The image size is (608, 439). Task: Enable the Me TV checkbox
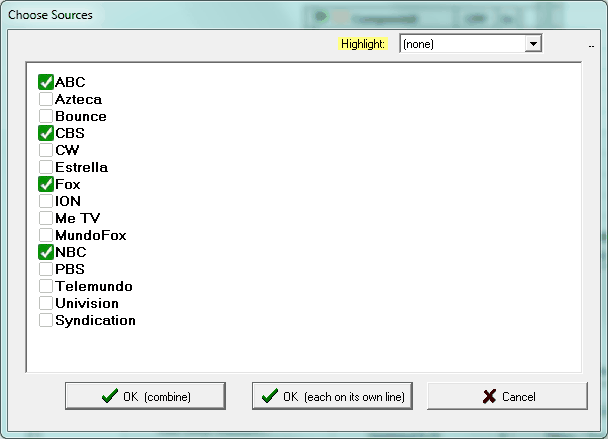coord(46,218)
